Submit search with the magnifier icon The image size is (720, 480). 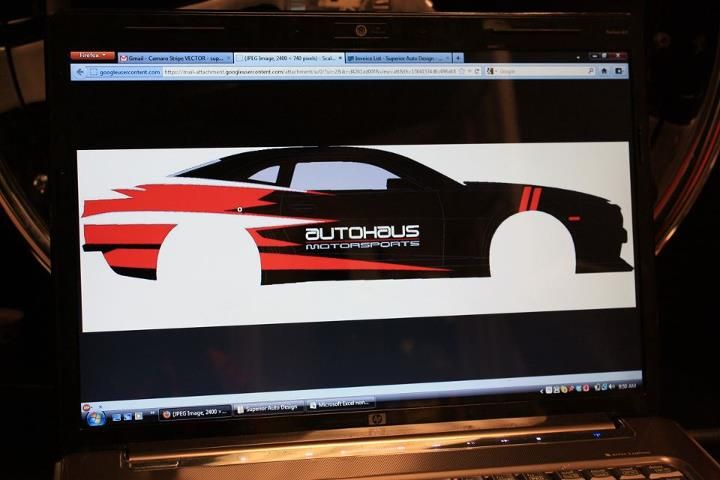[x=591, y=71]
